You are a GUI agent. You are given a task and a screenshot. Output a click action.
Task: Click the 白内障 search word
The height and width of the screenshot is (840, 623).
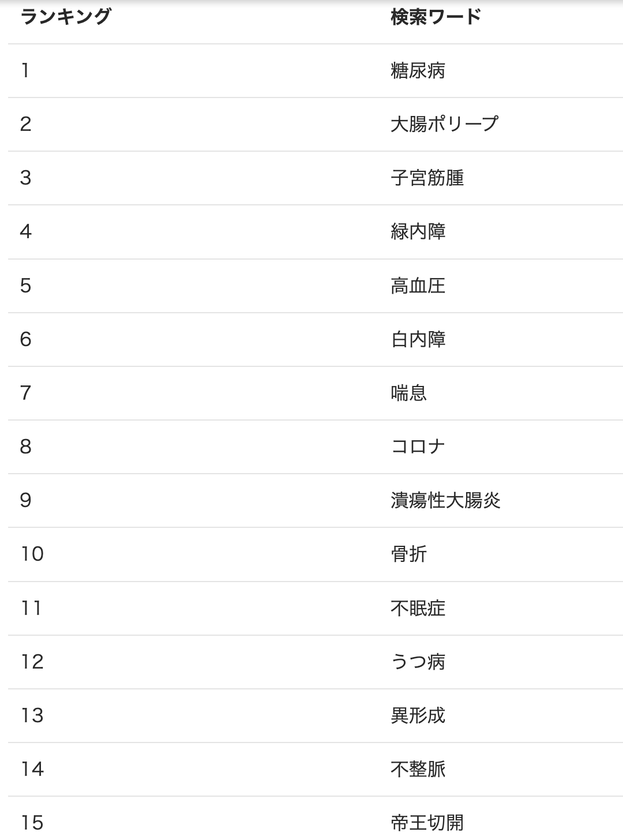418,339
